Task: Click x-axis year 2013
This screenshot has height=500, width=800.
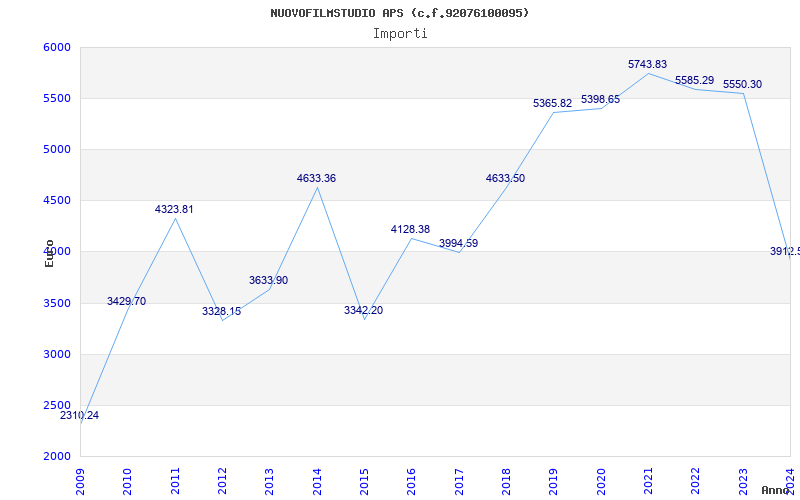Action: [x=269, y=482]
